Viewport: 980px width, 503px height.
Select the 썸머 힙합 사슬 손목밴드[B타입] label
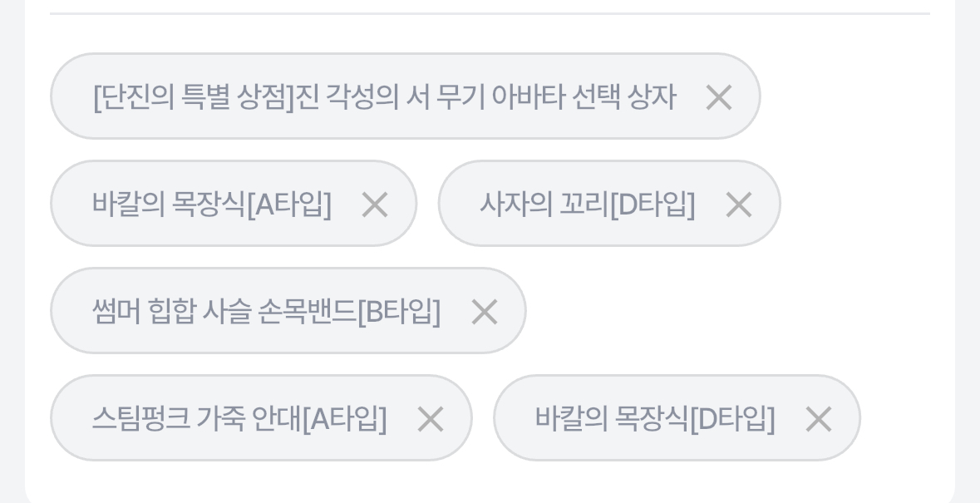[x=266, y=312]
